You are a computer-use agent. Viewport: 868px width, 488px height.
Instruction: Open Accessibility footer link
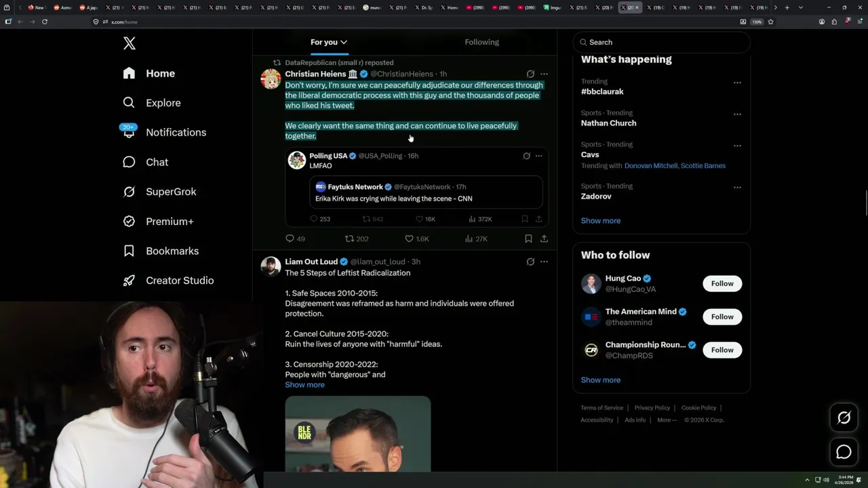click(597, 420)
